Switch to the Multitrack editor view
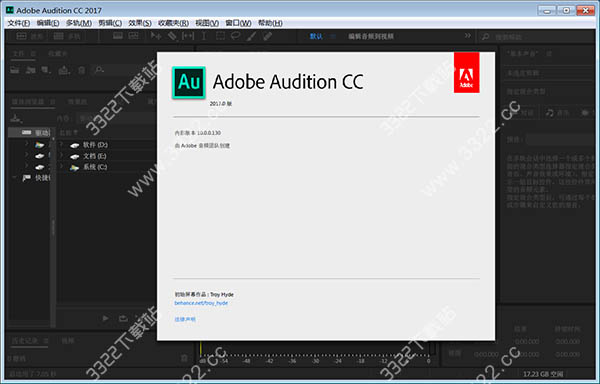The height and width of the screenshot is (384, 600). coord(67,36)
